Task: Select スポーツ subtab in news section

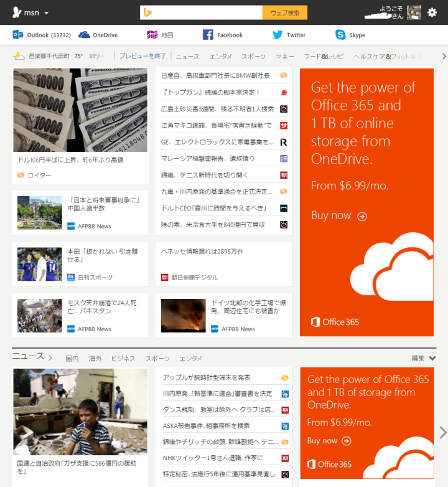Action: pyautogui.click(x=157, y=359)
